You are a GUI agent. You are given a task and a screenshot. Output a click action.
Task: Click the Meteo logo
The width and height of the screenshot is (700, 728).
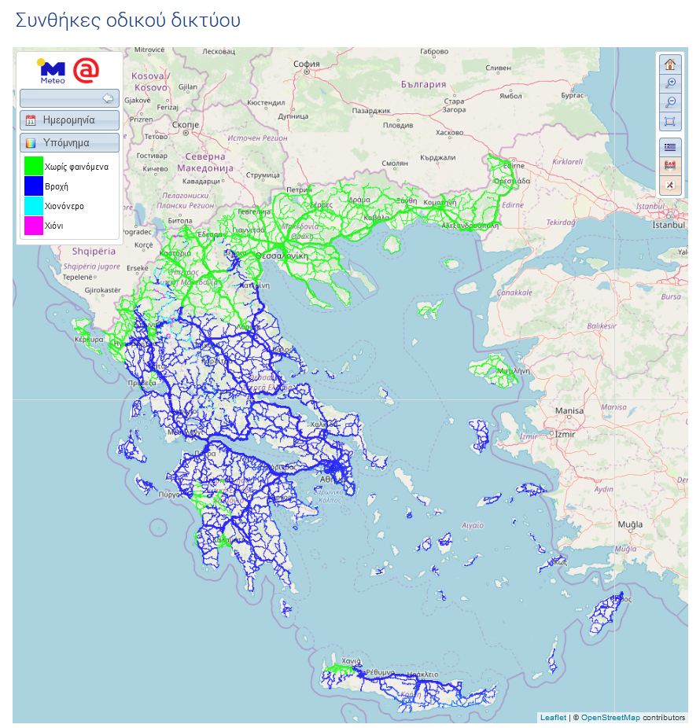click(53, 71)
